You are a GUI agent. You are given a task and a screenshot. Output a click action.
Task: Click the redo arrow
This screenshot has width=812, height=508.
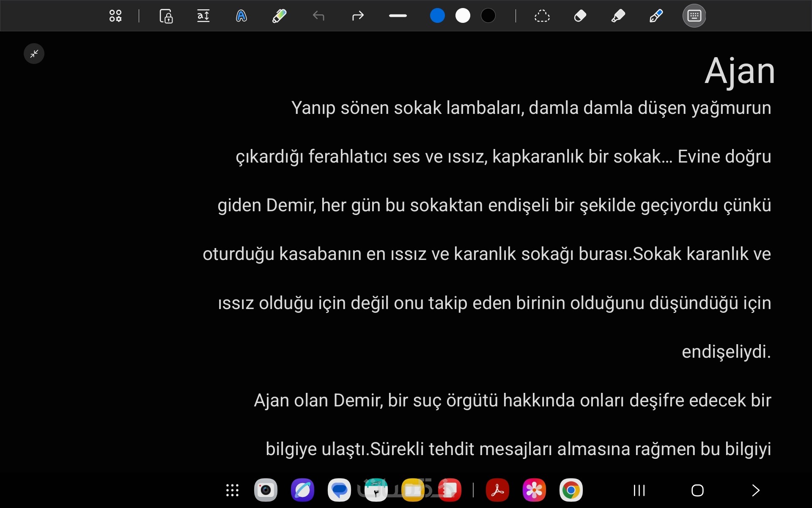(358, 16)
